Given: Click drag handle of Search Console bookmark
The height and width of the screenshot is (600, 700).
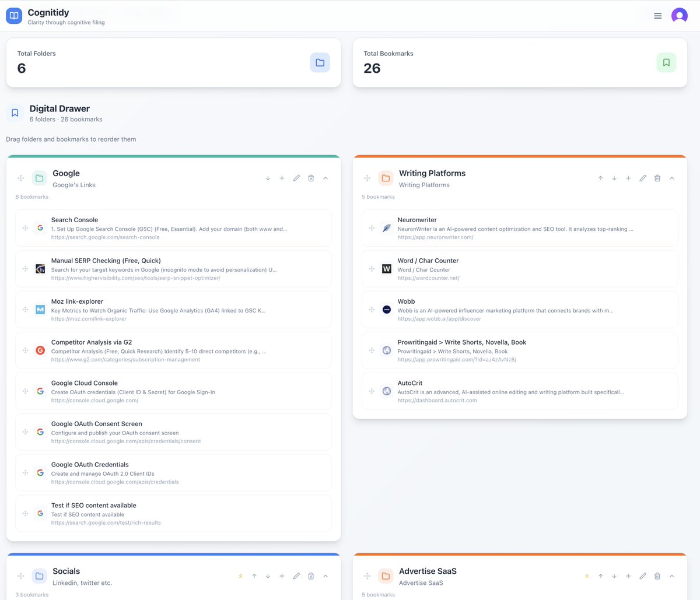Looking at the screenshot, I should [25, 228].
